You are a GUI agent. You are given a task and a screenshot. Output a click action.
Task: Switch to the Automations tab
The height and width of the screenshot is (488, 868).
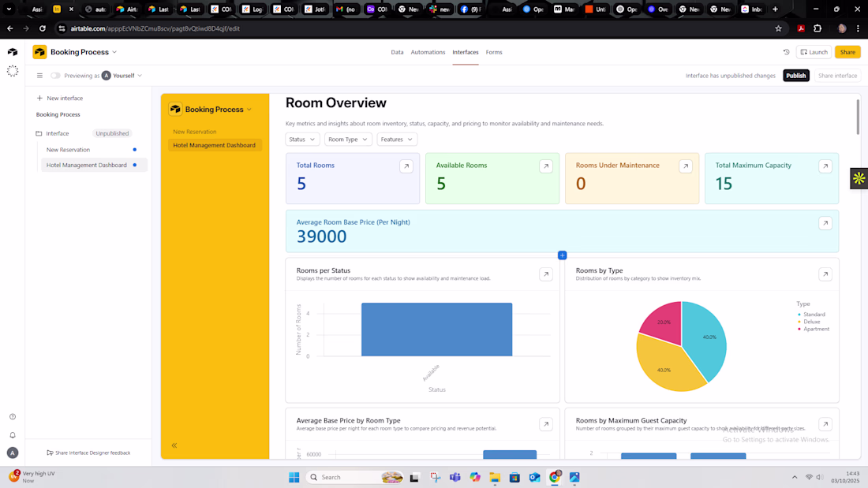428,52
